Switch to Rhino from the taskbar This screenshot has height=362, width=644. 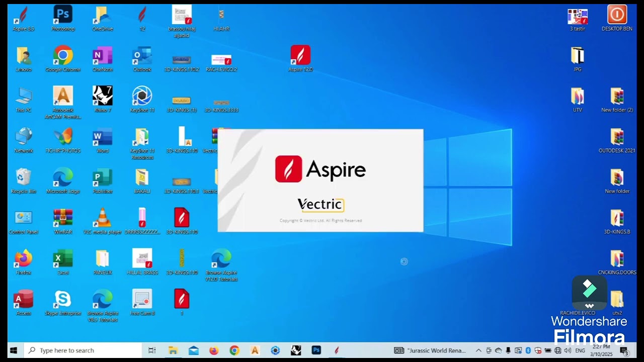click(x=296, y=350)
